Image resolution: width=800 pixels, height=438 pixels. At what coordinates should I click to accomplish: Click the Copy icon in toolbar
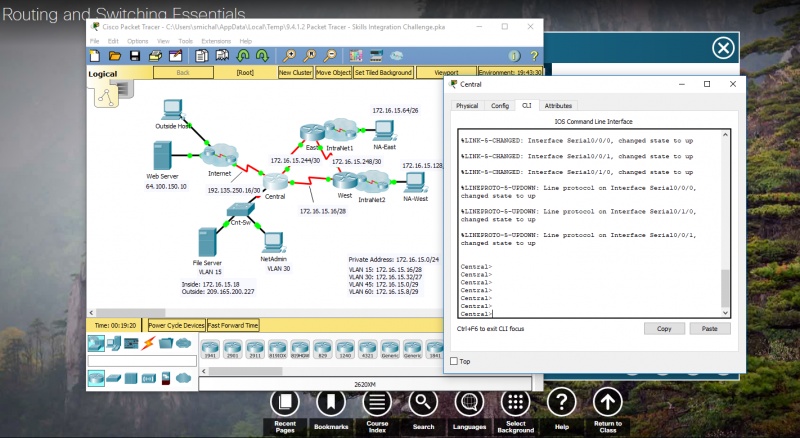click(x=202, y=56)
